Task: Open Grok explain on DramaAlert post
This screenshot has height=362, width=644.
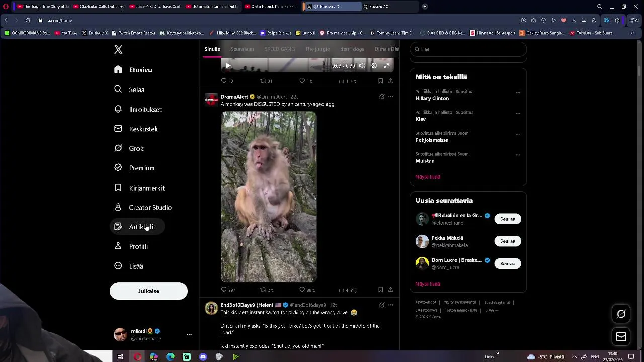Action: [382, 97]
